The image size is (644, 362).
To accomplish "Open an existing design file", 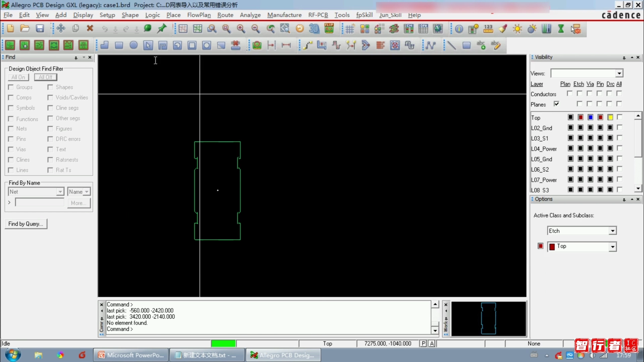I will pyautogui.click(x=25, y=29).
